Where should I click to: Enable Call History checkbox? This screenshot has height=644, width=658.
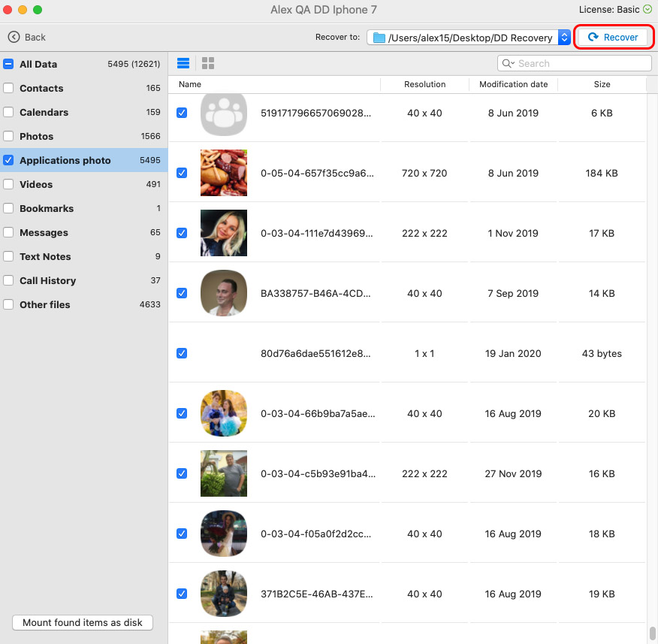point(8,280)
